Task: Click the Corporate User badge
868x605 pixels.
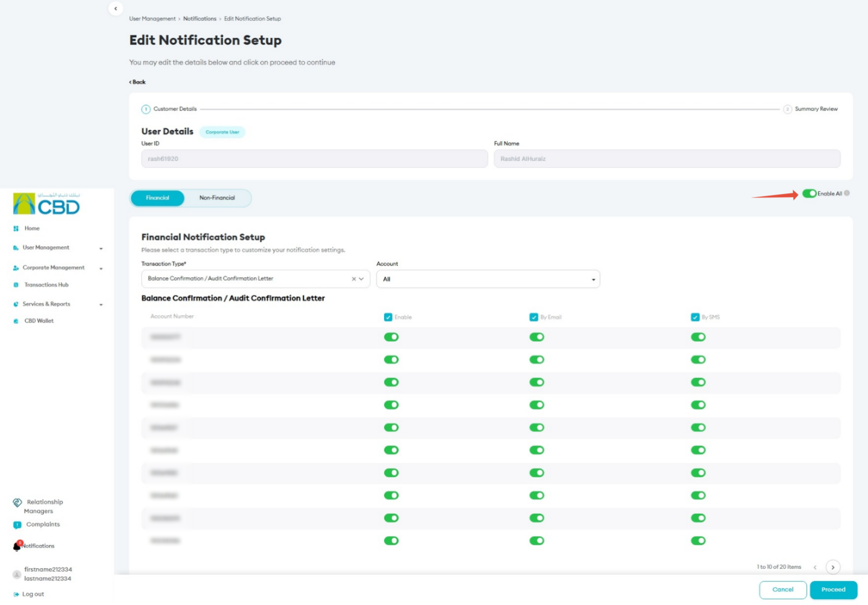Action: pyautogui.click(x=222, y=132)
